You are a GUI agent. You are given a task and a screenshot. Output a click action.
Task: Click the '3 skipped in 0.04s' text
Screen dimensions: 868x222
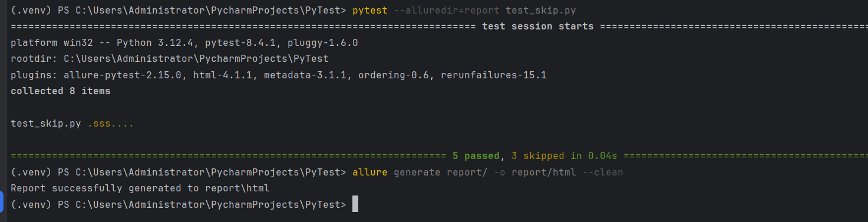(x=565, y=156)
